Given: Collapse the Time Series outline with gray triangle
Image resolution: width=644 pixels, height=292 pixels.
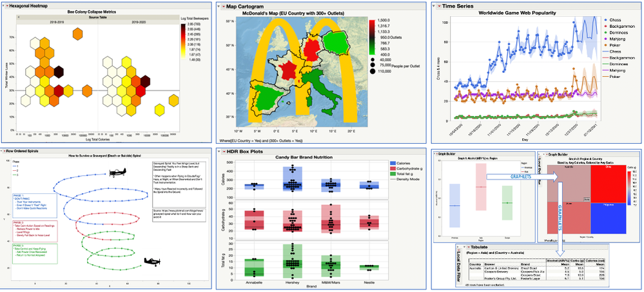Looking at the screenshot, I should (434, 6).
